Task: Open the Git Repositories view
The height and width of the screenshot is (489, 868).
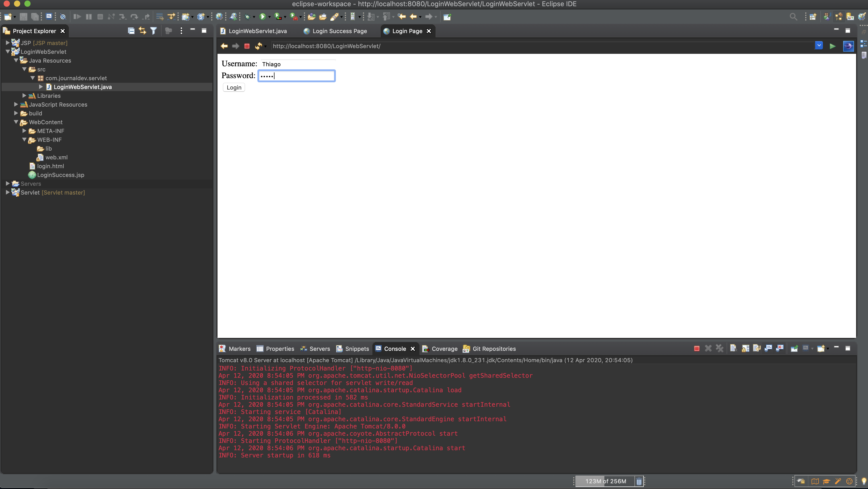Action: coord(494,349)
